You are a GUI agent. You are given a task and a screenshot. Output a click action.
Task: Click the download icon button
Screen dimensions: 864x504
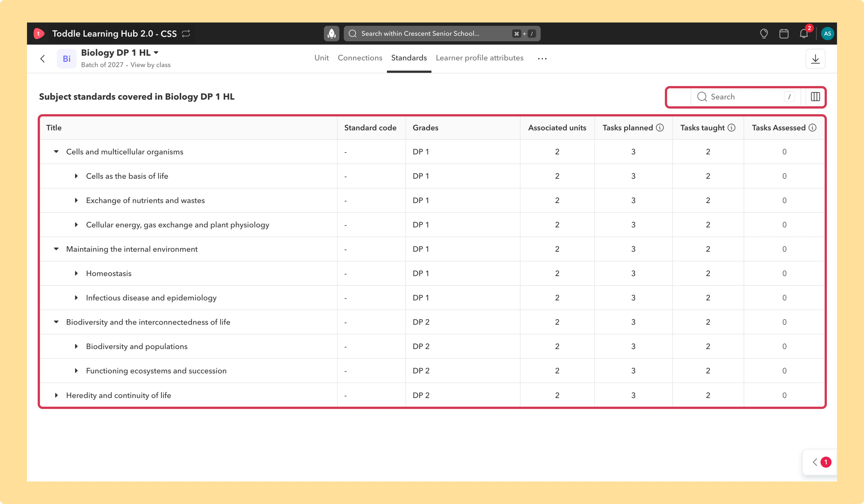[x=815, y=59]
